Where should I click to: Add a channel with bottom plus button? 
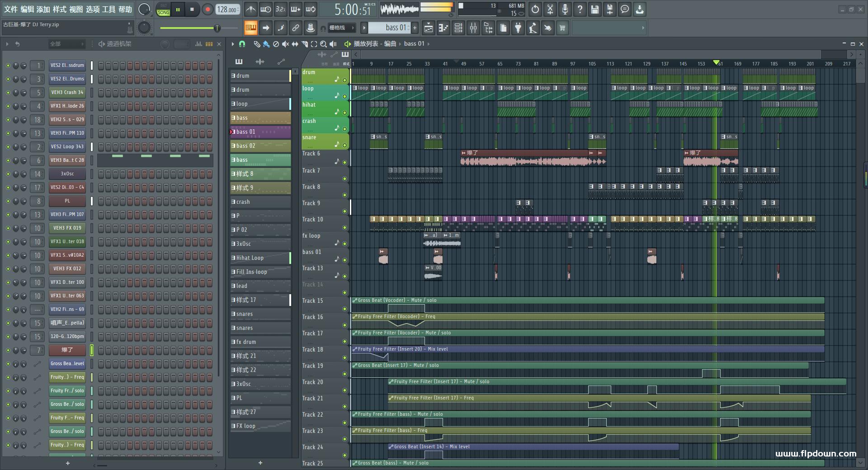(68, 463)
